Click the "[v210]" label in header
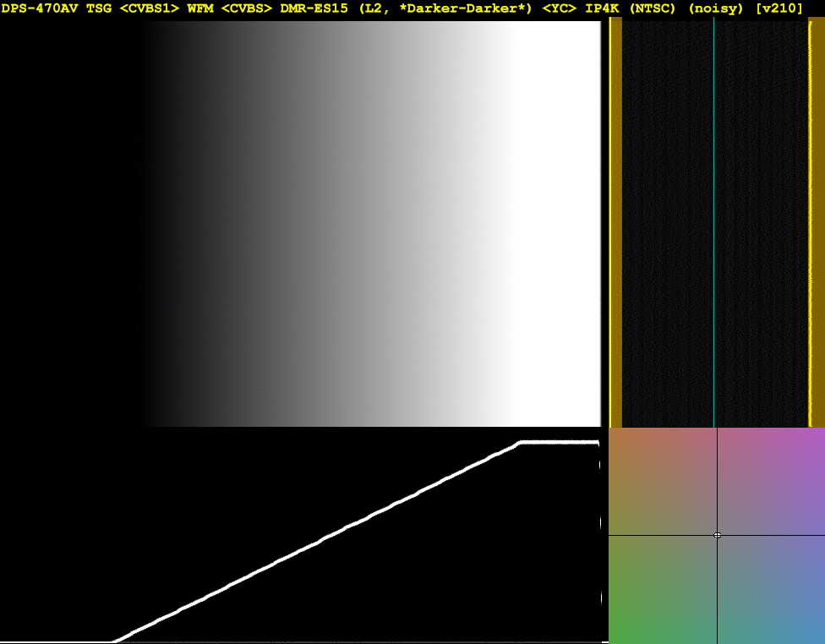The width and height of the screenshot is (825, 644). click(x=779, y=8)
